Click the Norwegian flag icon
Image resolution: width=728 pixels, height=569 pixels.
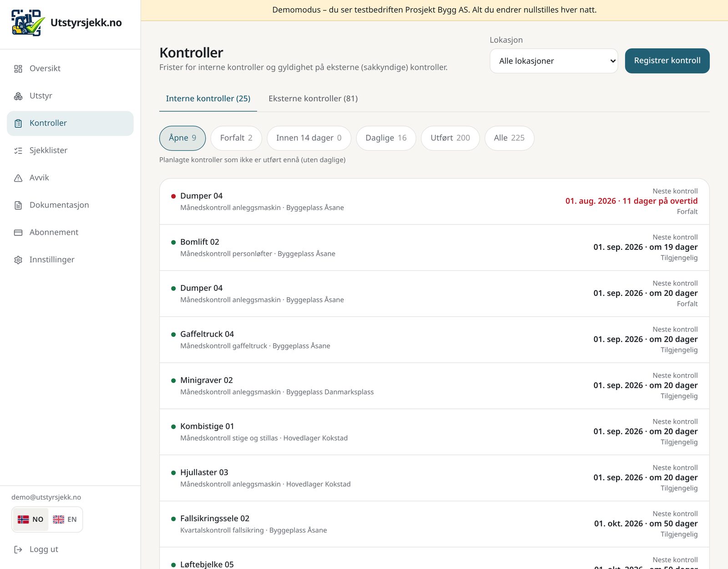[23, 519]
